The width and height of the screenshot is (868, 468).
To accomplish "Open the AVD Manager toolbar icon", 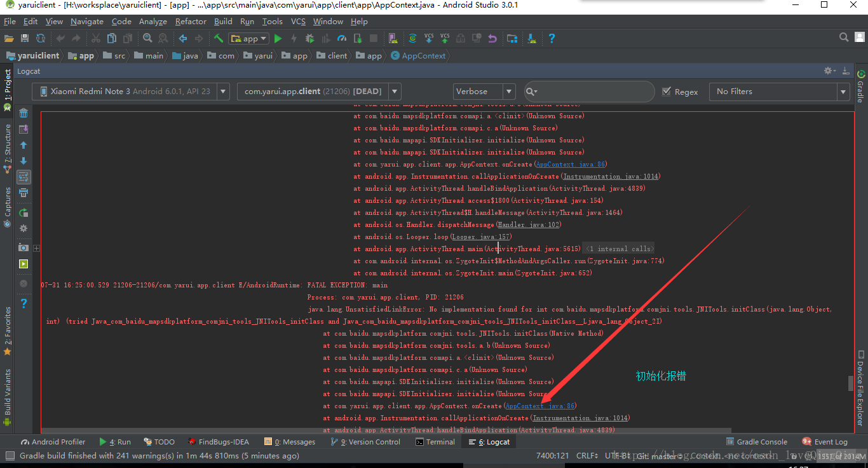I will coord(393,38).
